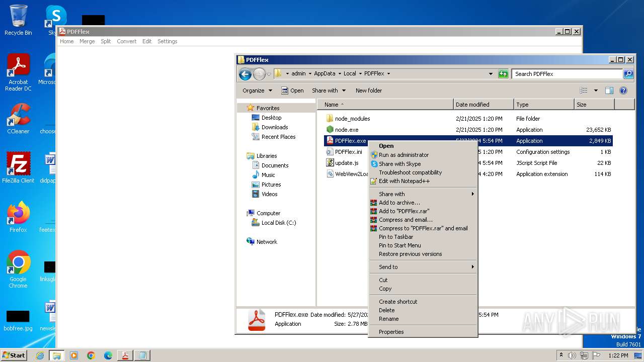Select the update.js file
644x362 pixels.
click(x=347, y=163)
